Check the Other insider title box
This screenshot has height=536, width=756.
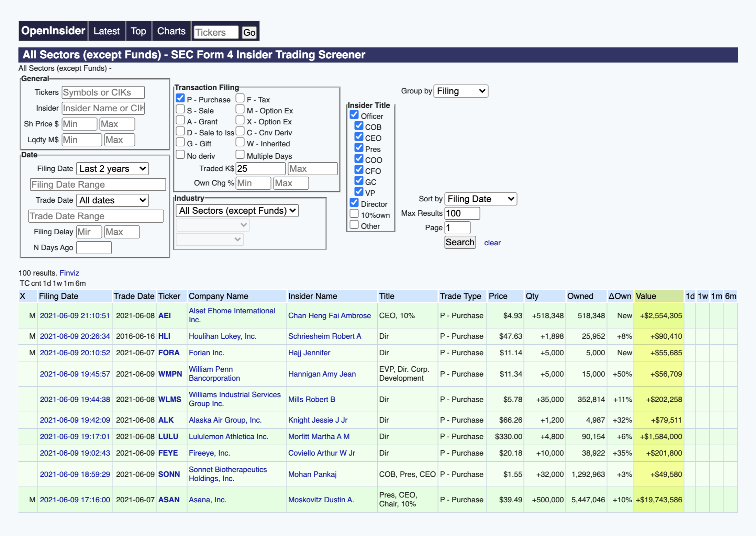[x=354, y=225]
